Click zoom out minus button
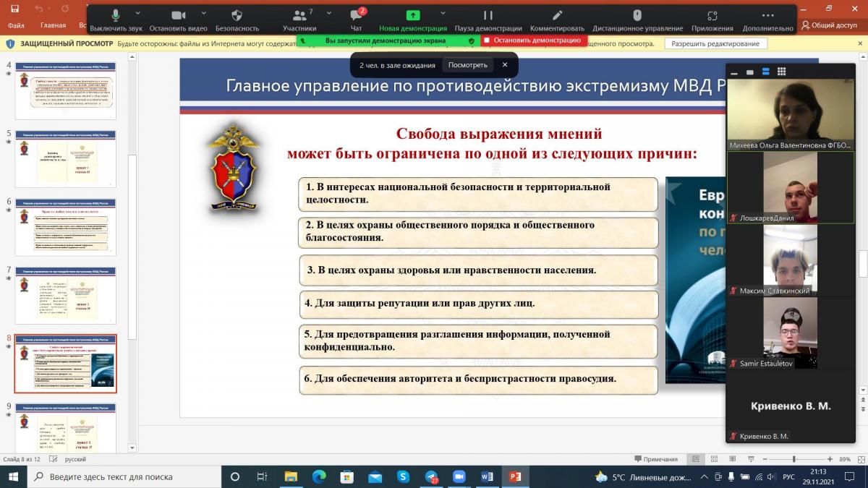868x488 pixels. coord(764,459)
